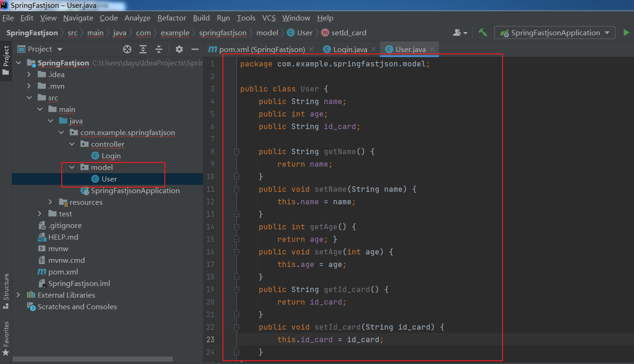Viewport: 634px width, 364px height.
Task: Click the 'return id_card;' code line
Action: 312,302
